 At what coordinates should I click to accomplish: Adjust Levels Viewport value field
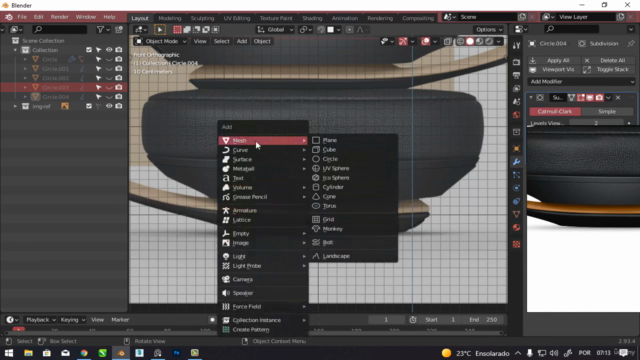[x=596, y=123]
